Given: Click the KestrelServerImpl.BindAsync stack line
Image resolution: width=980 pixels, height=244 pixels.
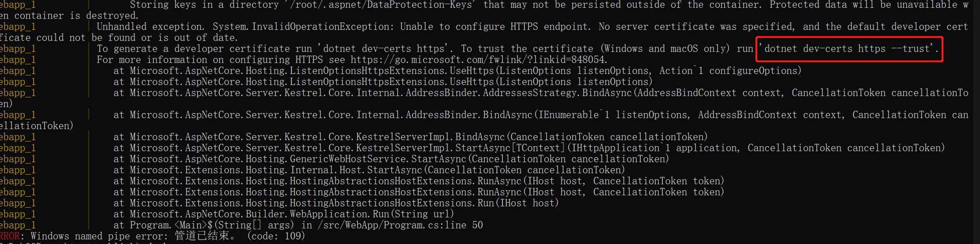Looking at the screenshot, I should [x=410, y=137].
